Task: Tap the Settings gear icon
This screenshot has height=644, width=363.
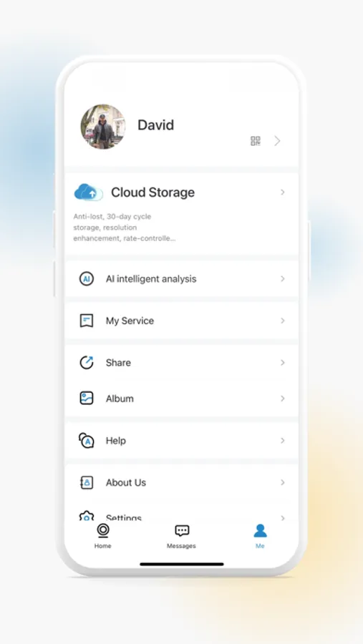Action: coord(87,516)
